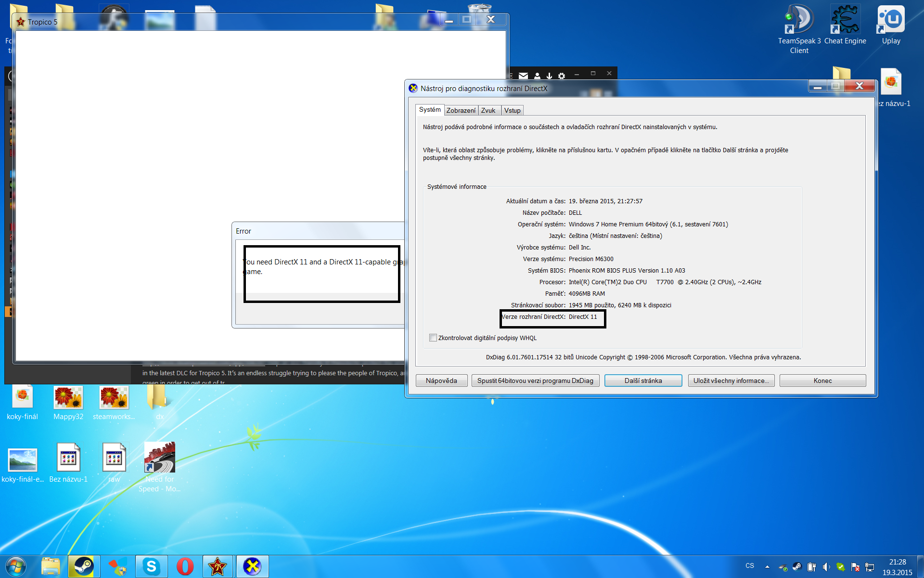The height and width of the screenshot is (578, 924).
Task: Click the DxDiag taskbar icon
Action: pos(252,566)
